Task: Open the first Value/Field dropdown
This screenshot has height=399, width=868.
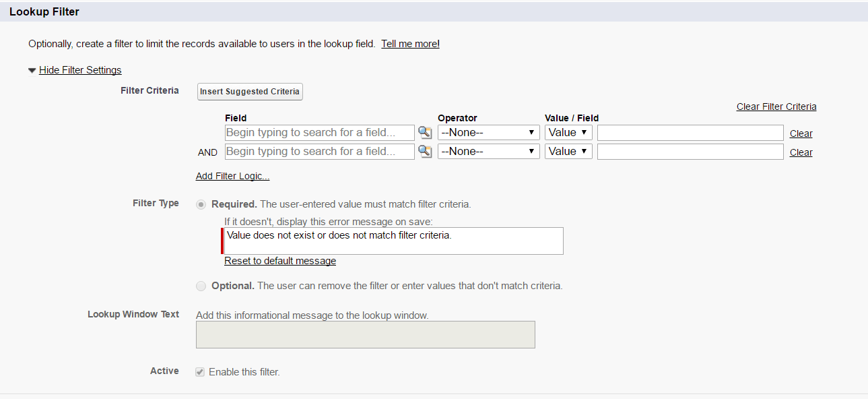Action: pyautogui.click(x=568, y=132)
